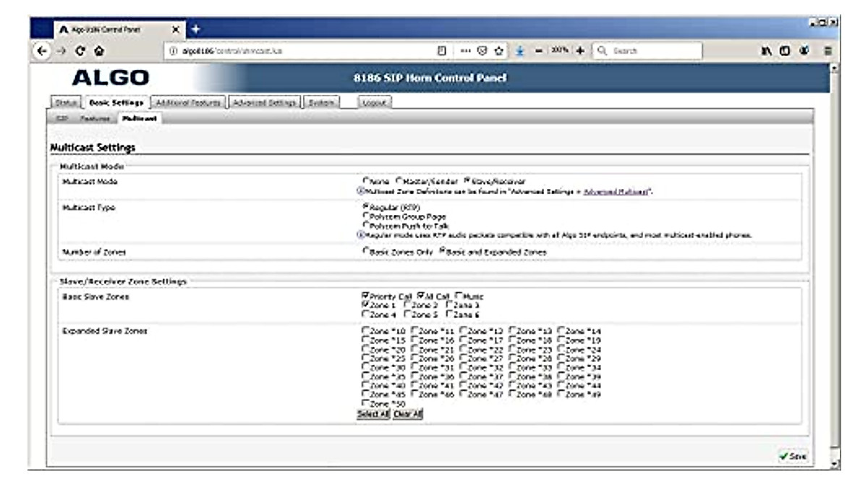The width and height of the screenshot is (868, 485).
Task: Select Master/Sender multicast mode
Action: coord(399,181)
